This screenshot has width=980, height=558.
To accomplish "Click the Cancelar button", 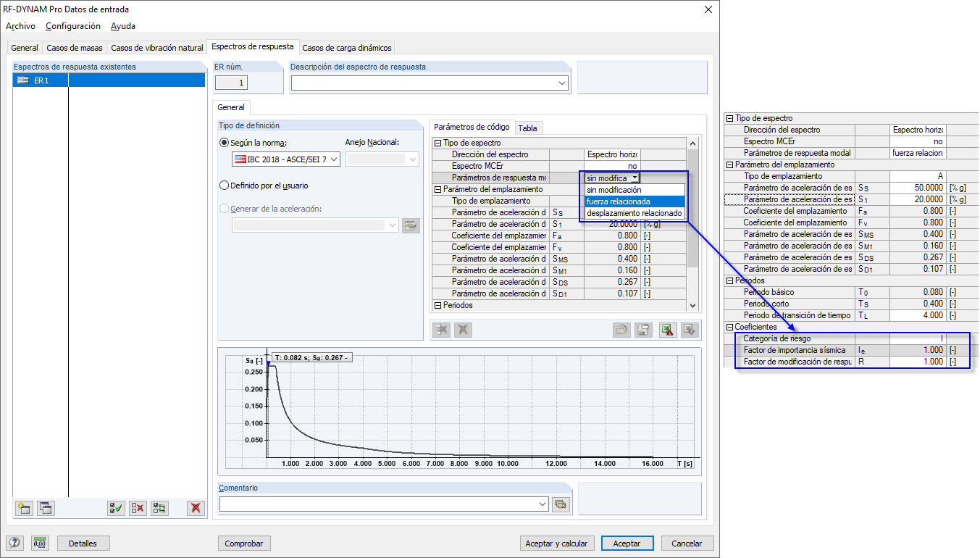I will [x=687, y=543].
